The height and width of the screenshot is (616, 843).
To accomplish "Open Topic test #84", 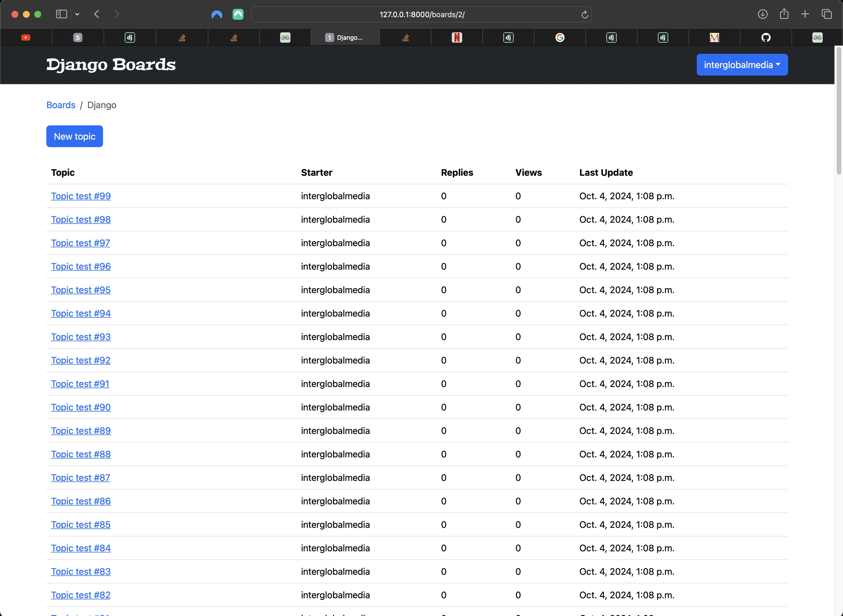I will click(x=81, y=548).
